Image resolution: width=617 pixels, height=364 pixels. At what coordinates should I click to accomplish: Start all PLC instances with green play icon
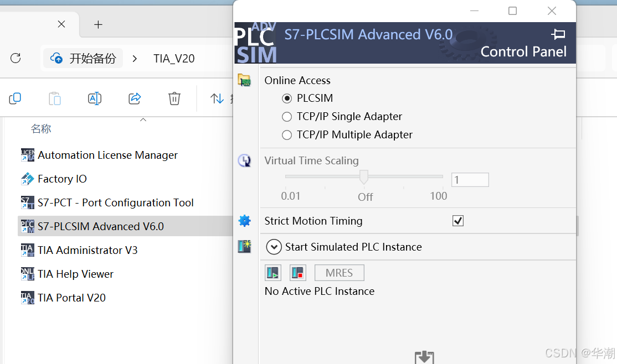point(272,272)
